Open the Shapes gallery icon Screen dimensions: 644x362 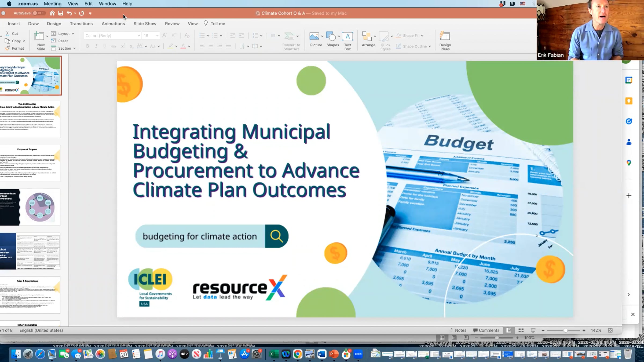point(331,36)
